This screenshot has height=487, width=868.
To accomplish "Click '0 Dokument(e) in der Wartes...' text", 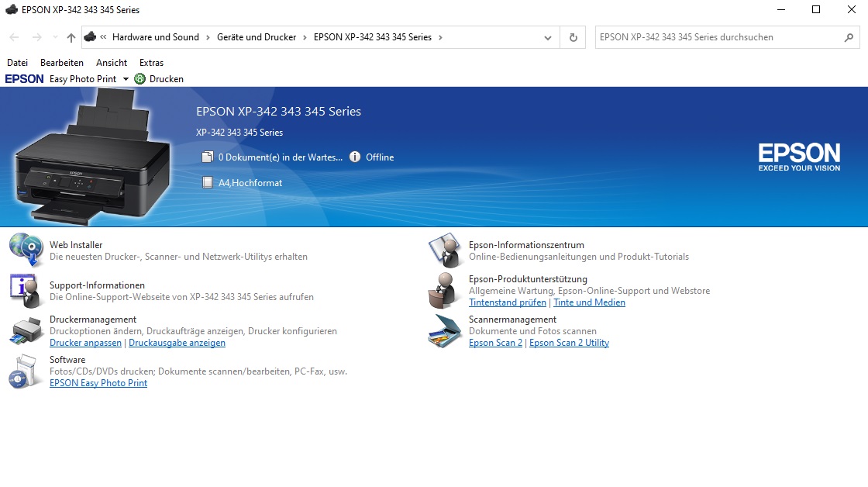I will pos(281,157).
